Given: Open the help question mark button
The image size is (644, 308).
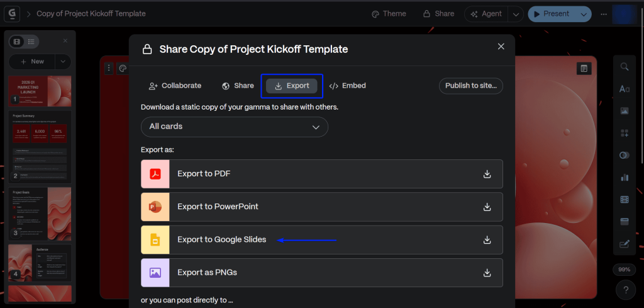Looking at the screenshot, I should click(625, 290).
